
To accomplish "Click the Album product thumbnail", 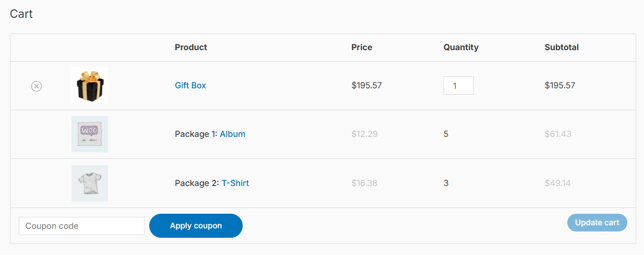I will tap(90, 134).
